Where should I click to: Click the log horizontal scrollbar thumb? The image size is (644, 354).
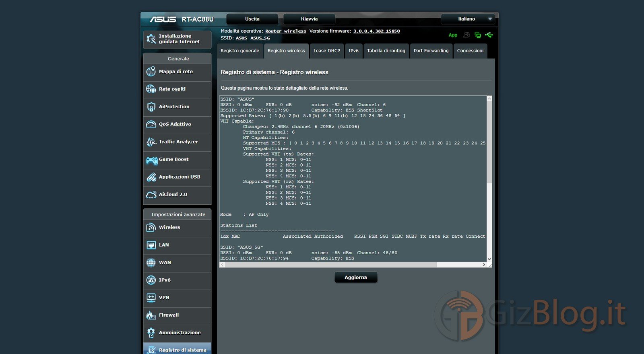pos(330,265)
